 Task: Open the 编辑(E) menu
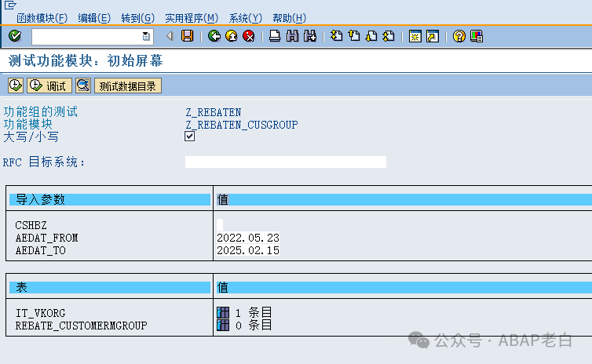pos(94,18)
